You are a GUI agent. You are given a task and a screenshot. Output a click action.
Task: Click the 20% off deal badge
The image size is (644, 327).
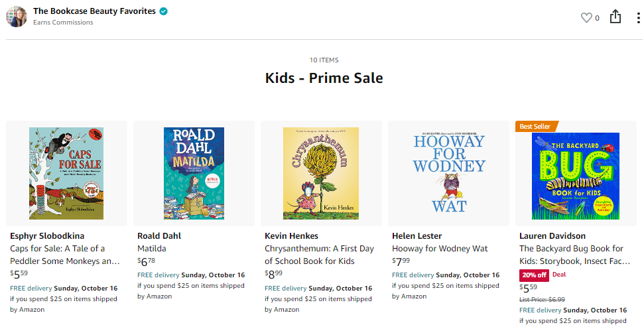tap(534, 275)
